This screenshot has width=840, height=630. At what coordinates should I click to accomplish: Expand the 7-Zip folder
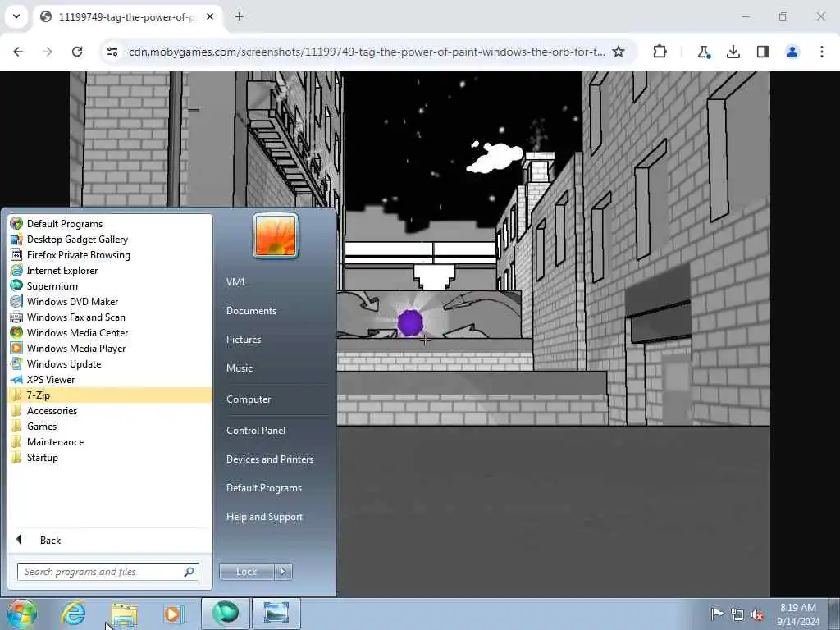click(x=110, y=395)
